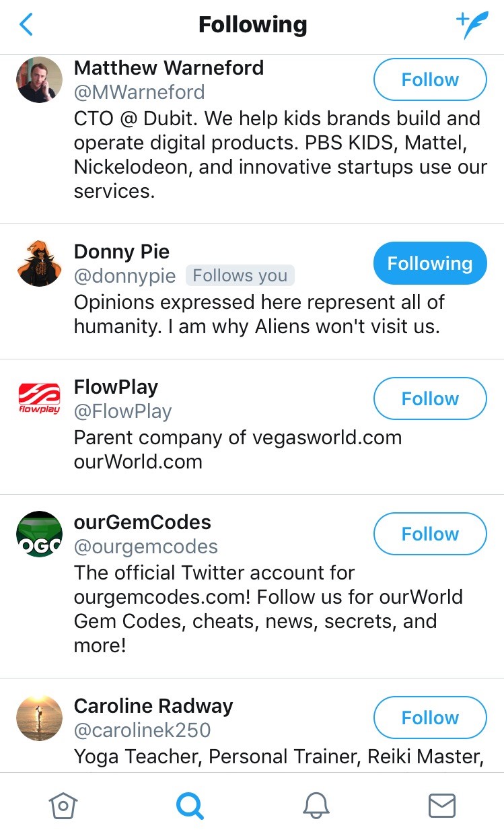View Matthew Warneford's profile photo
Screen dimensions: 504x838
(x=39, y=79)
